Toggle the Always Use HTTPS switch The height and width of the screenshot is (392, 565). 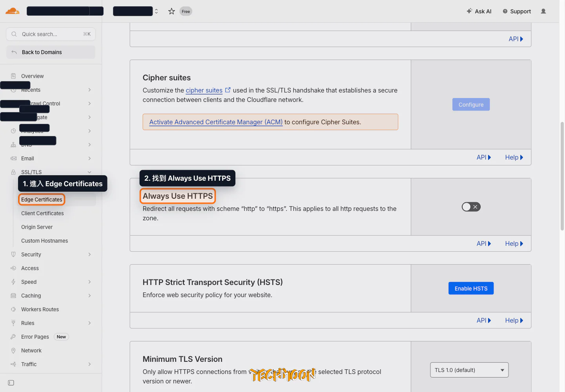[x=471, y=207]
